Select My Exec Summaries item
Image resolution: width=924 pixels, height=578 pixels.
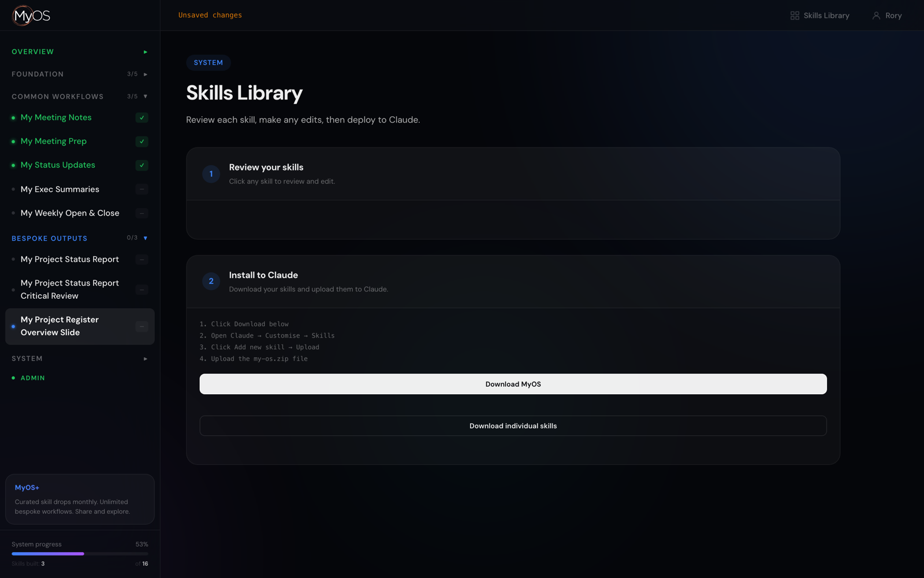pyautogui.click(x=60, y=189)
